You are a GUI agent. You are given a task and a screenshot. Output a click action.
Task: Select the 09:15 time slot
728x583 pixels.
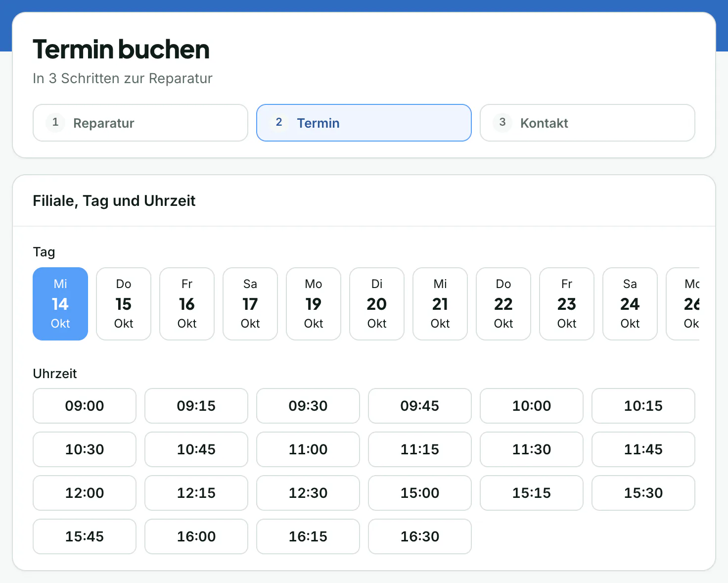coord(196,406)
